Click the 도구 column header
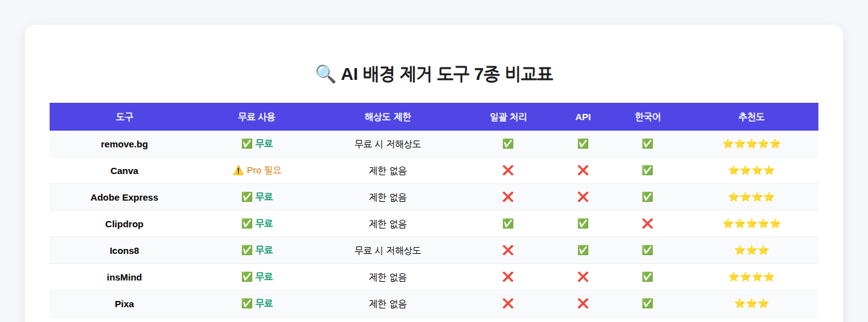The image size is (868, 322). pyautogui.click(x=125, y=117)
